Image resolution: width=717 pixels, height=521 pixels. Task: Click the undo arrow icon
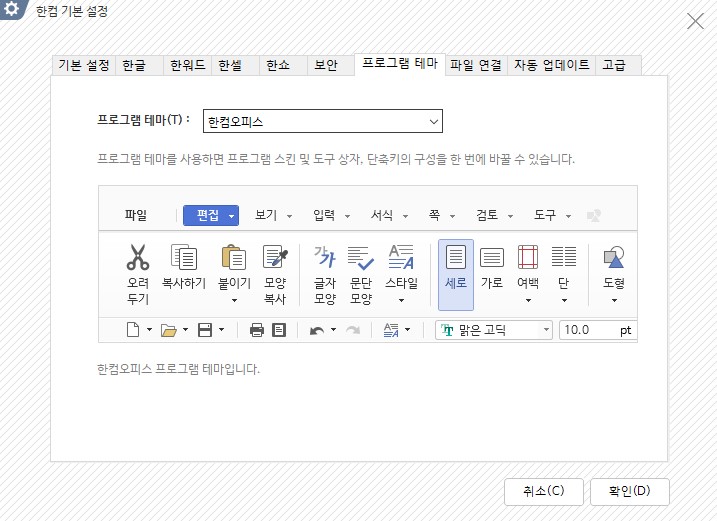(316, 330)
